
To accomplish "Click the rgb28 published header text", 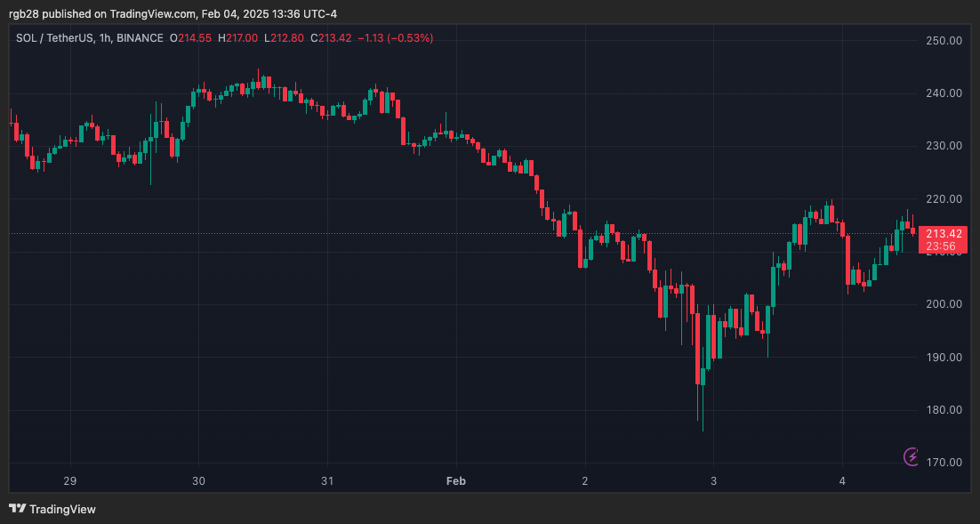I will pos(173,13).
